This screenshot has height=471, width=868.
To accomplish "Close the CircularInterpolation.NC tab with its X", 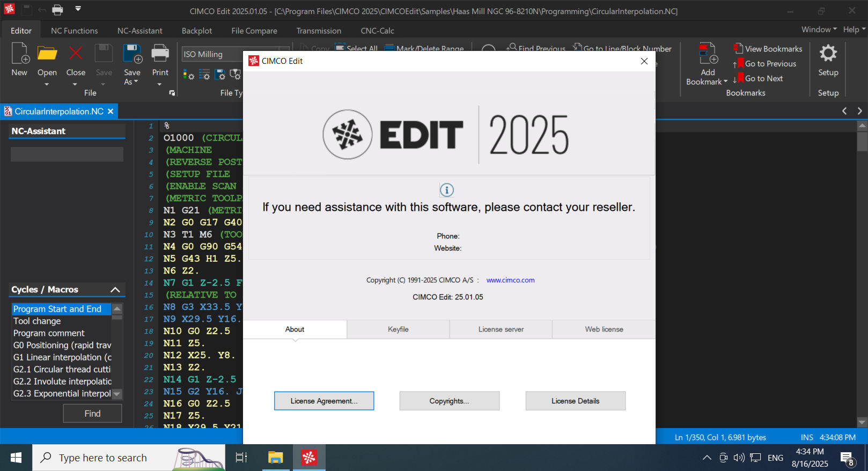I will click(x=111, y=112).
